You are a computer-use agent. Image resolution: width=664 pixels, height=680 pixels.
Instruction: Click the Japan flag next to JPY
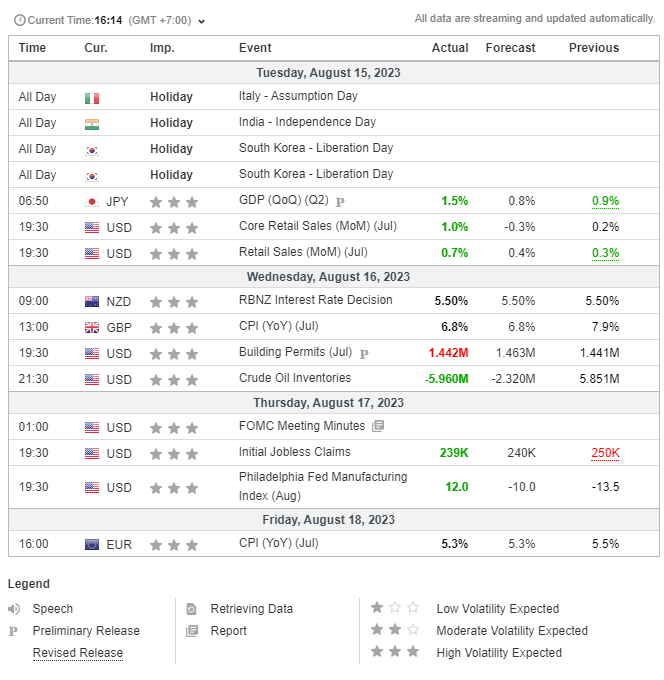pos(92,202)
